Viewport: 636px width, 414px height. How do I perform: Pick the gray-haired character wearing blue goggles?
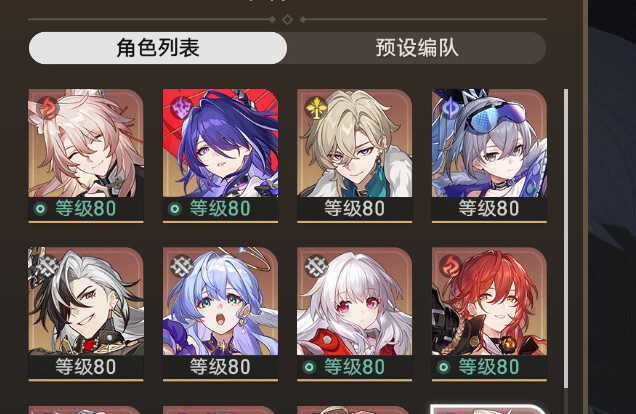(x=489, y=156)
